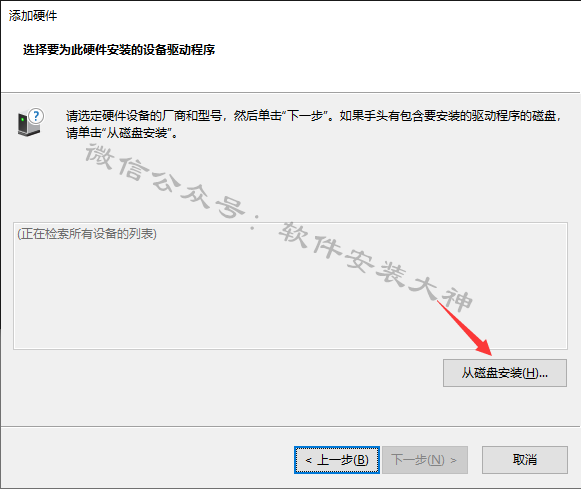Click the white header area beside the heading
The image size is (581, 489).
point(396,50)
